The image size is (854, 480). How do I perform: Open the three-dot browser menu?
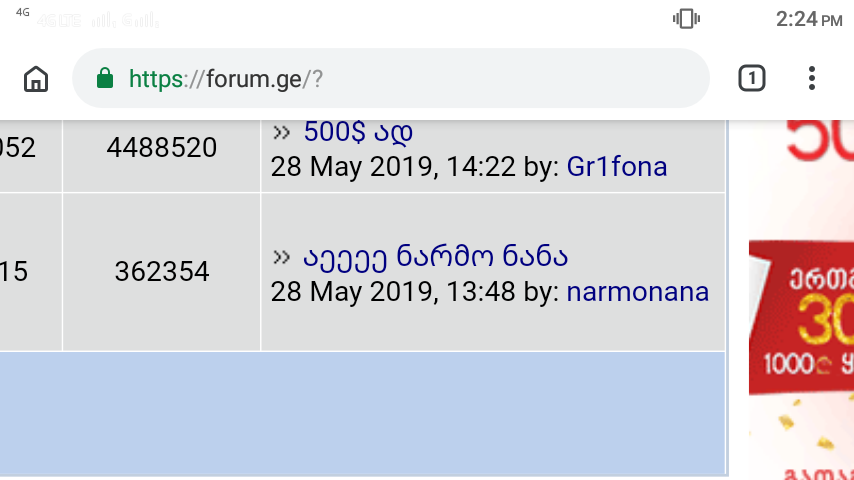(x=812, y=78)
